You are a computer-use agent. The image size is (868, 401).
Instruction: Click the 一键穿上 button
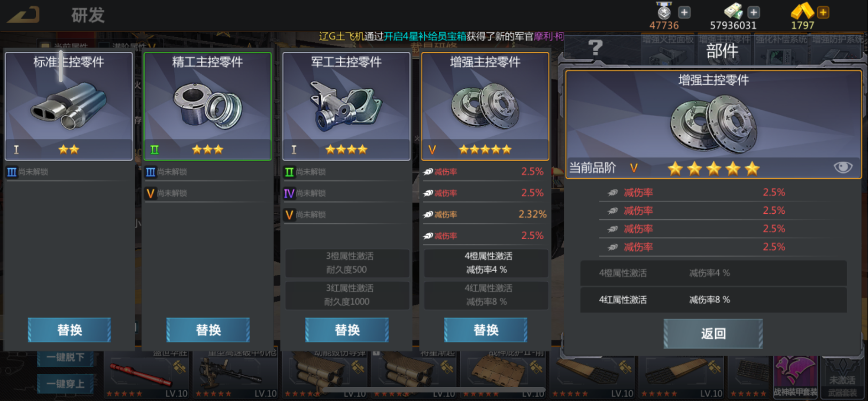[66, 384]
